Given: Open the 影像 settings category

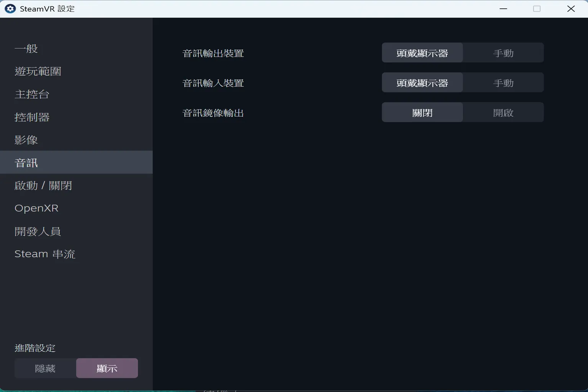Looking at the screenshot, I should pos(26,140).
